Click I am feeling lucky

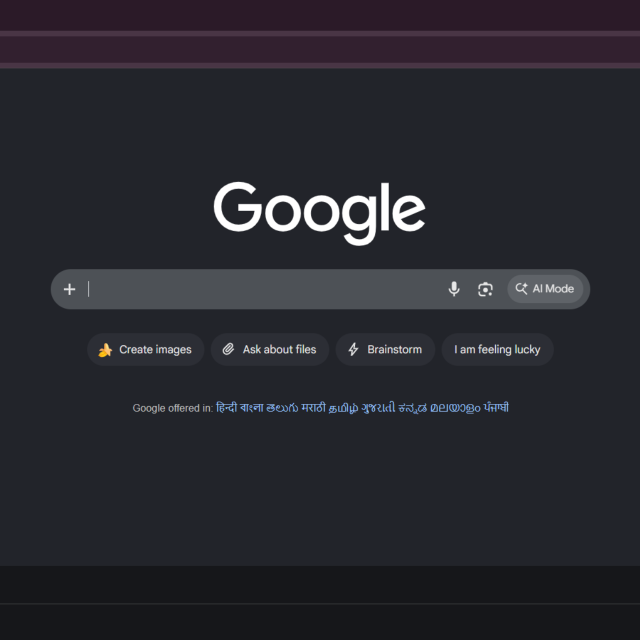[497, 349]
